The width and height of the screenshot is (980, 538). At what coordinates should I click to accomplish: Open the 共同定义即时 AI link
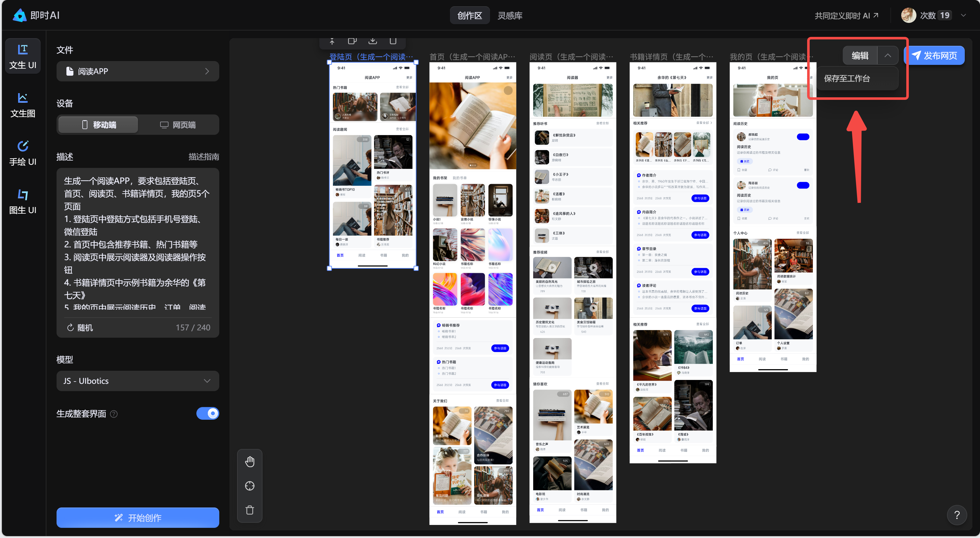coord(846,16)
